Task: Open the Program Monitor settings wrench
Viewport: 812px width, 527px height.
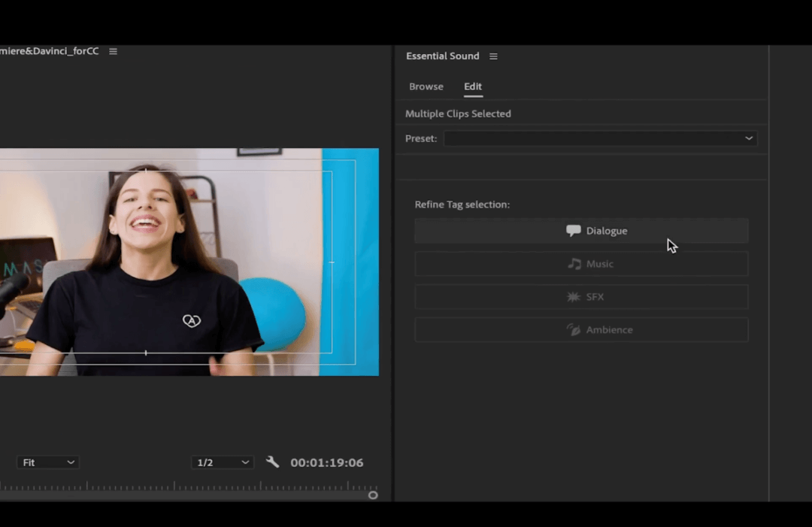Action: pos(272,462)
